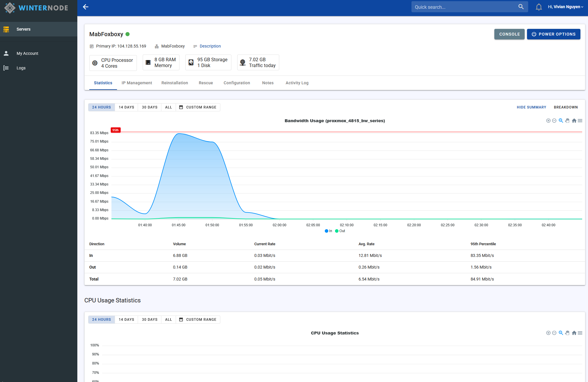Zoom out on bandwidth chart
The height and width of the screenshot is (382, 588).
pos(554,121)
